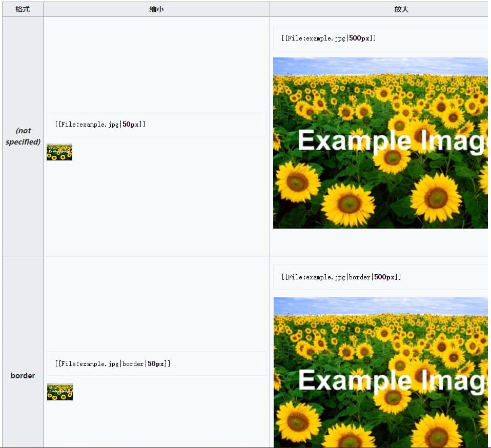This screenshot has width=491, height=448.
Task: Click the 缩小 column header
Action: tap(156, 9)
